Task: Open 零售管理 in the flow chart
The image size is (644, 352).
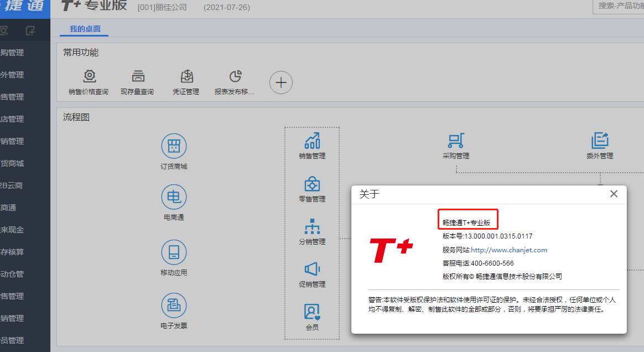Action: tap(312, 189)
